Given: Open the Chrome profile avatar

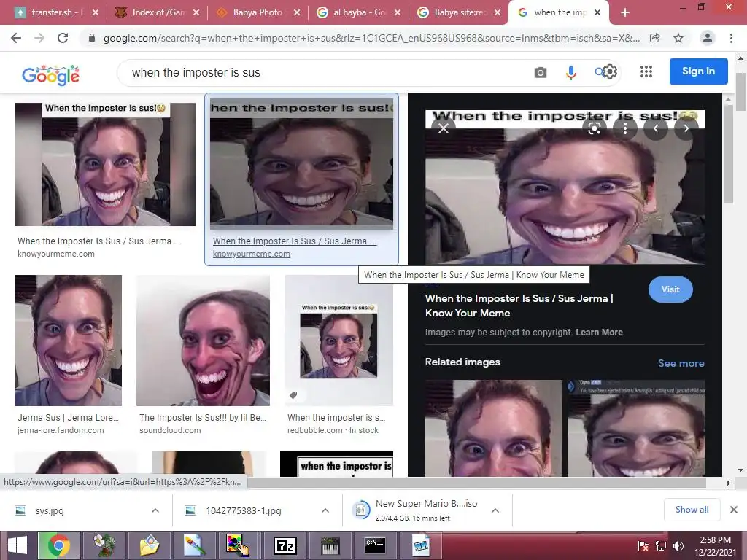Looking at the screenshot, I should [708, 38].
